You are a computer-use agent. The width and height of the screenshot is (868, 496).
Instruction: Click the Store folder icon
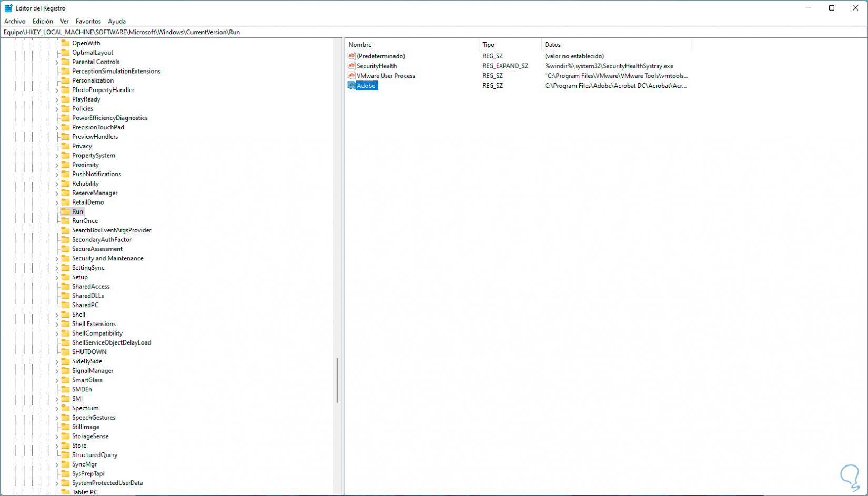click(x=65, y=446)
